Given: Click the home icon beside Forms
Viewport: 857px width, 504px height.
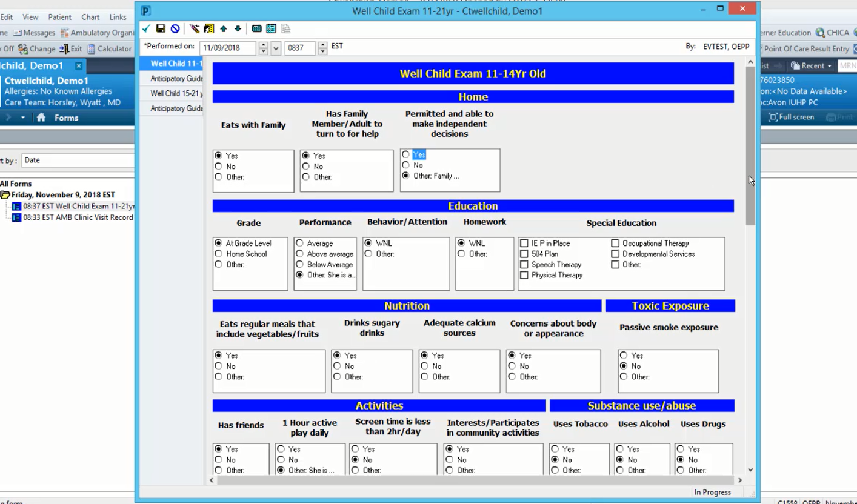Looking at the screenshot, I should [x=41, y=118].
